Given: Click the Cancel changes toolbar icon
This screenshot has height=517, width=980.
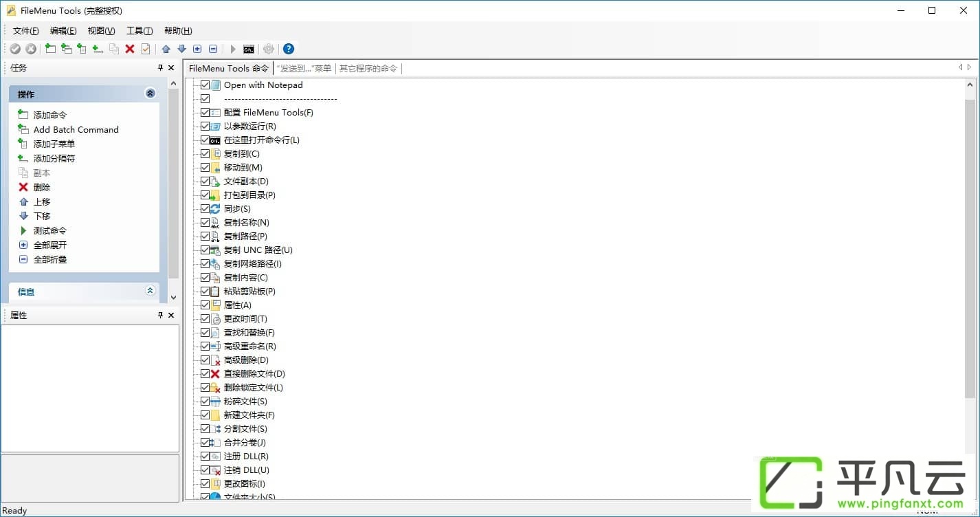Looking at the screenshot, I should click(x=31, y=49).
